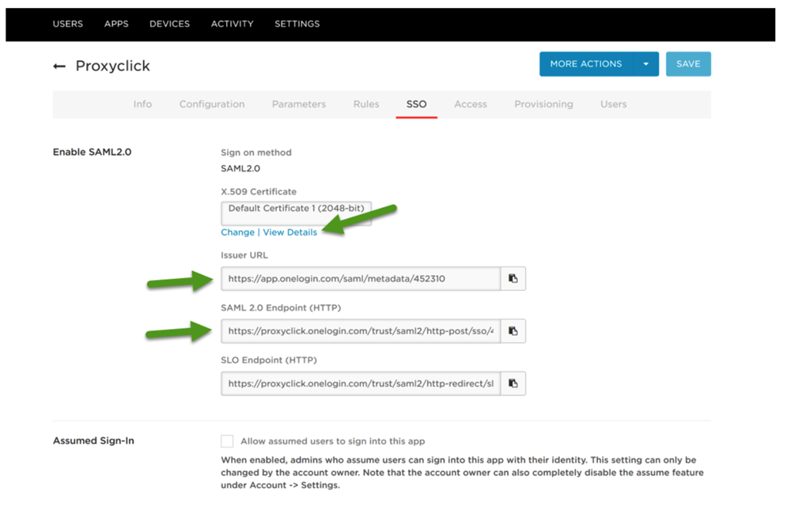The height and width of the screenshot is (532, 791).
Task: Click the 'When enabled, admins' description paragraph
Action: [x=462, y=473]
